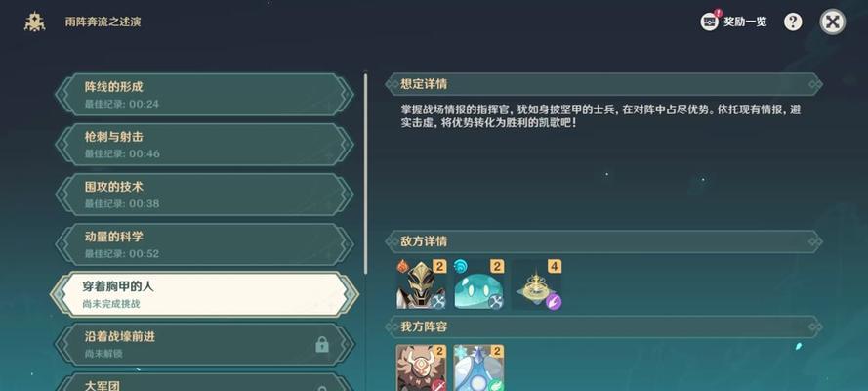Click the hilichurl ally unit card
Image resolution: width=868 pixels, height=391 pixels.
(421, 368)
